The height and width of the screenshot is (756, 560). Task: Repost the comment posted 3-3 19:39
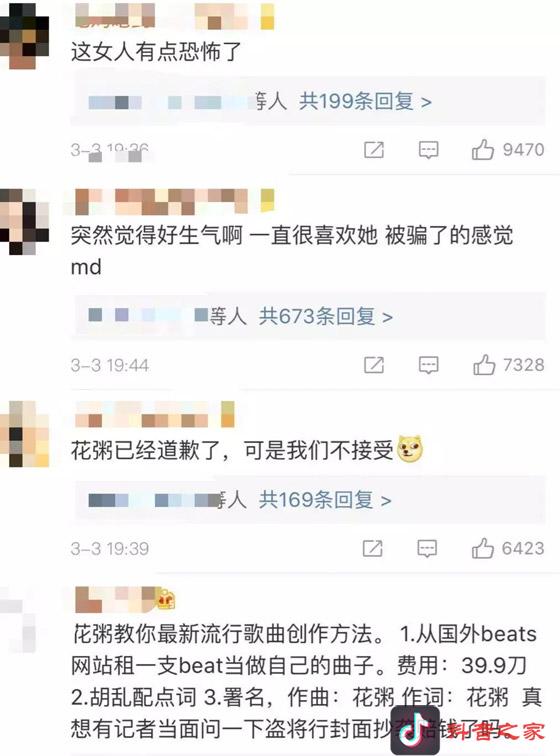pyautogui.click(x=372, y=548)
